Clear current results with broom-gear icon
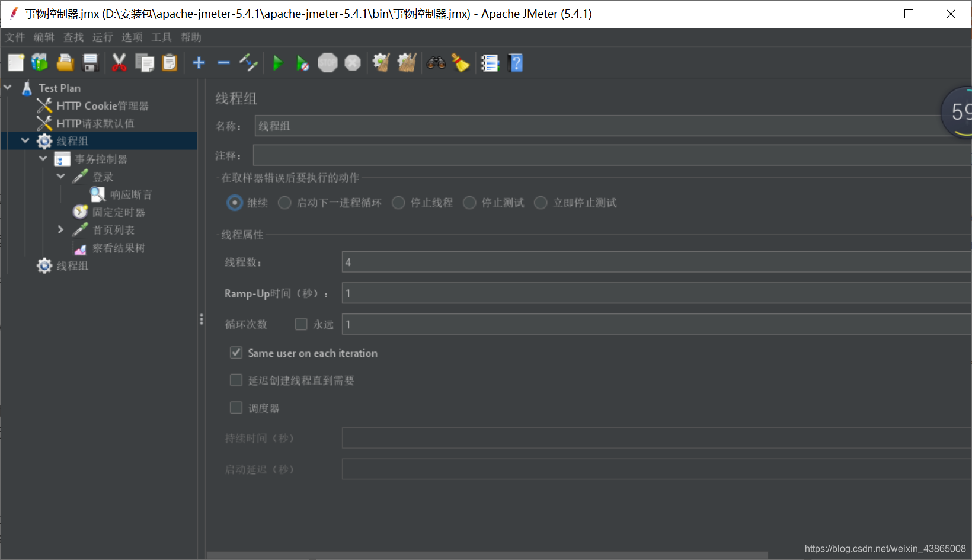Viewport: 972px width, 560px height. click(x=381, y=63)
